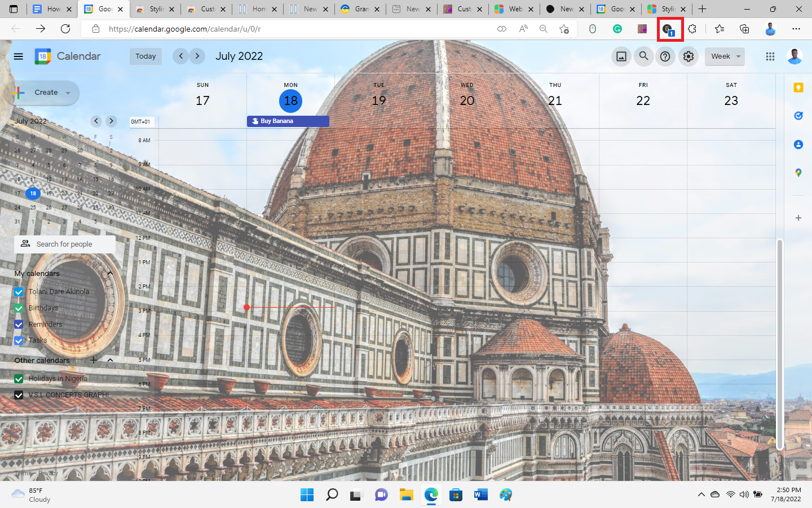Show hidden system tray icons chevron
Viewport: 812px width, 508px height.
tap(701, 494)
